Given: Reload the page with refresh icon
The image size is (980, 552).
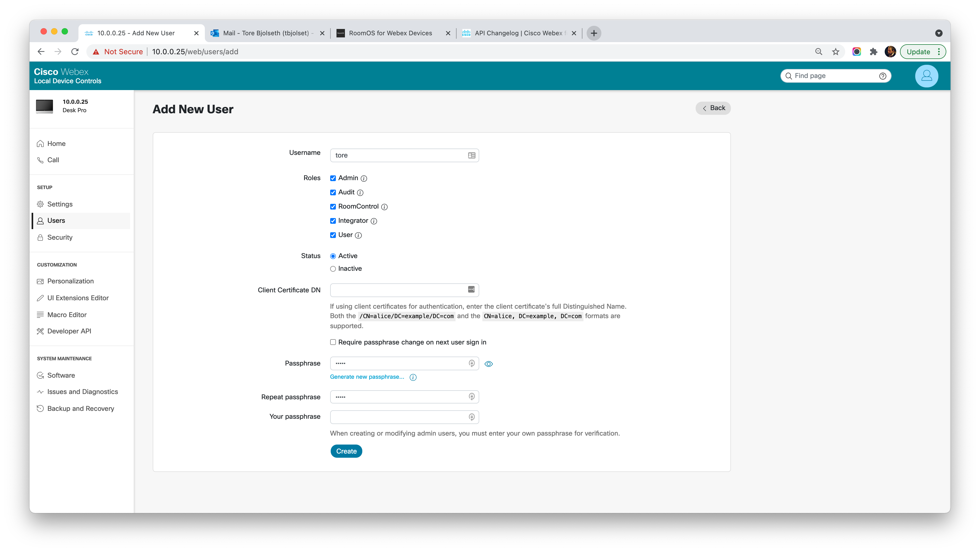Looking at the screenshot, I should coord(75,52).
